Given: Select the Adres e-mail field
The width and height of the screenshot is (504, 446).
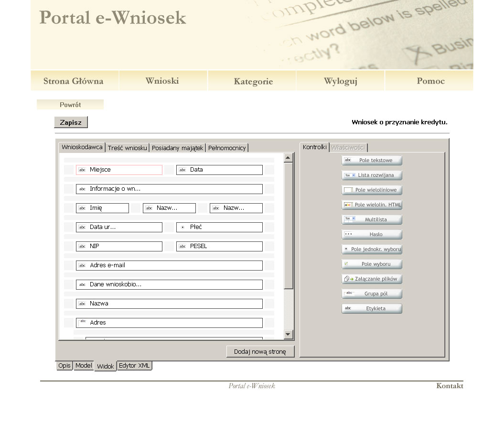Looking at the screenshot, I should tap(169, 265).
